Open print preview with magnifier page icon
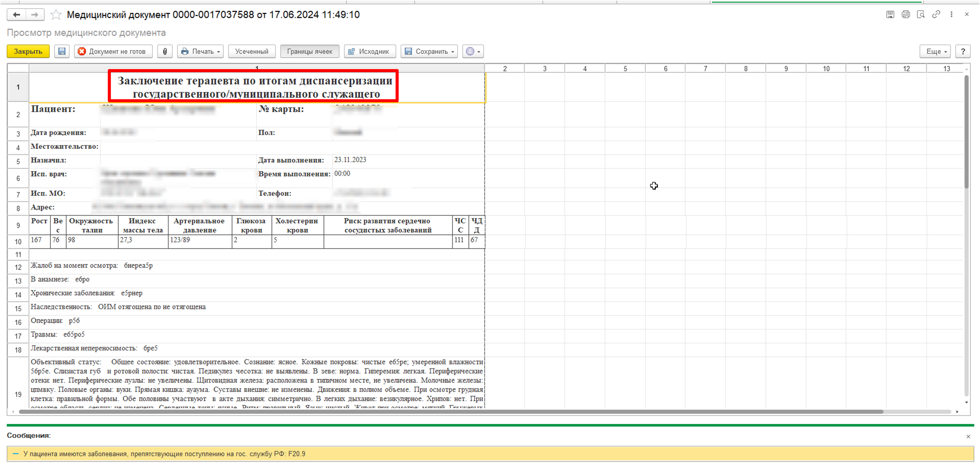 click(921, 14)
